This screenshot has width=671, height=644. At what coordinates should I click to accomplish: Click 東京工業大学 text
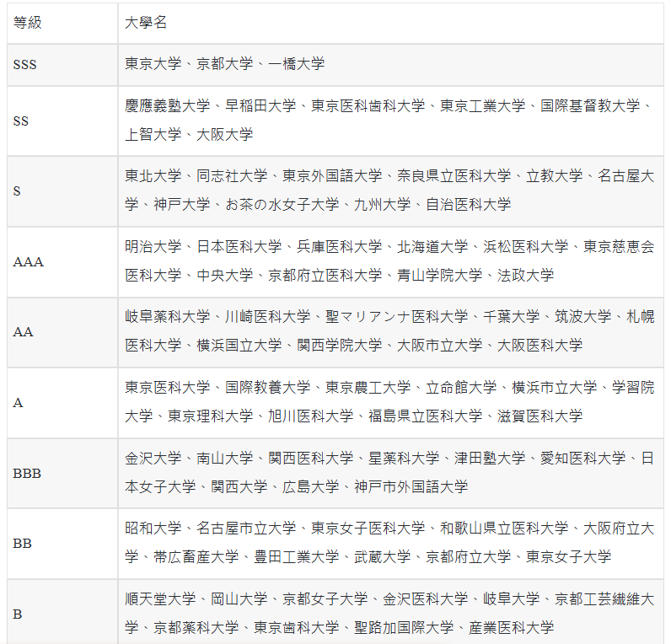pyautogui.click(x=482, y=105)
